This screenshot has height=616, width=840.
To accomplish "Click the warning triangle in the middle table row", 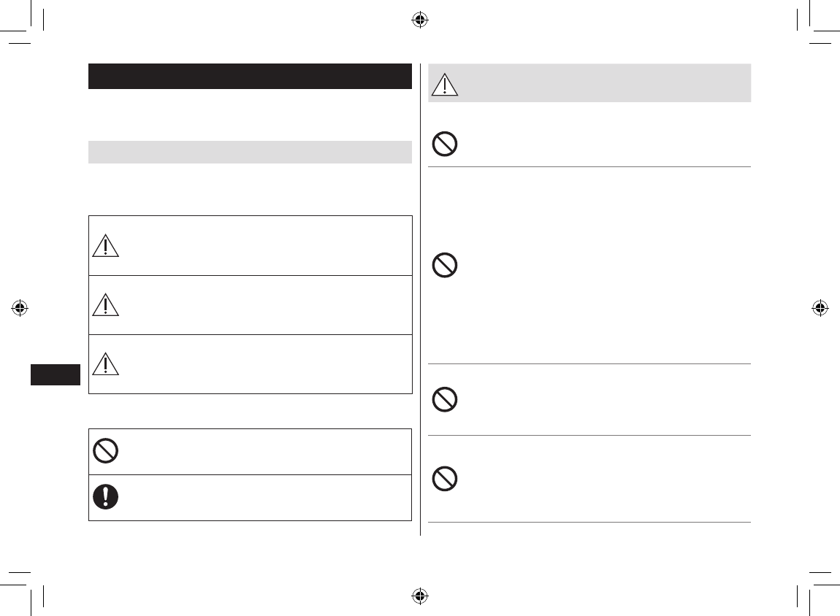I will click(106, 305).
